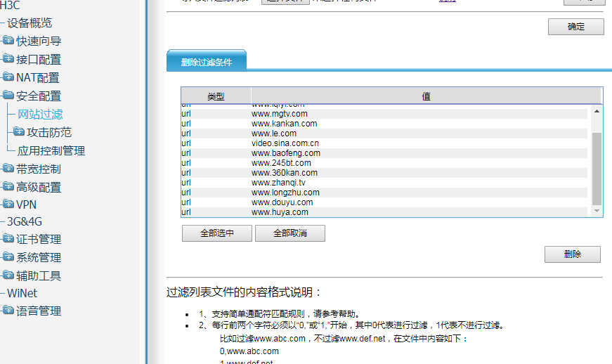Open 应用控制管理 page

click(51, 150)
